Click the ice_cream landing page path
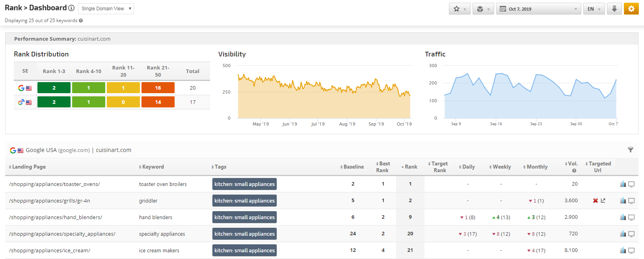The width and height of the screenshot is (644, 259). [x=50, y=251]
